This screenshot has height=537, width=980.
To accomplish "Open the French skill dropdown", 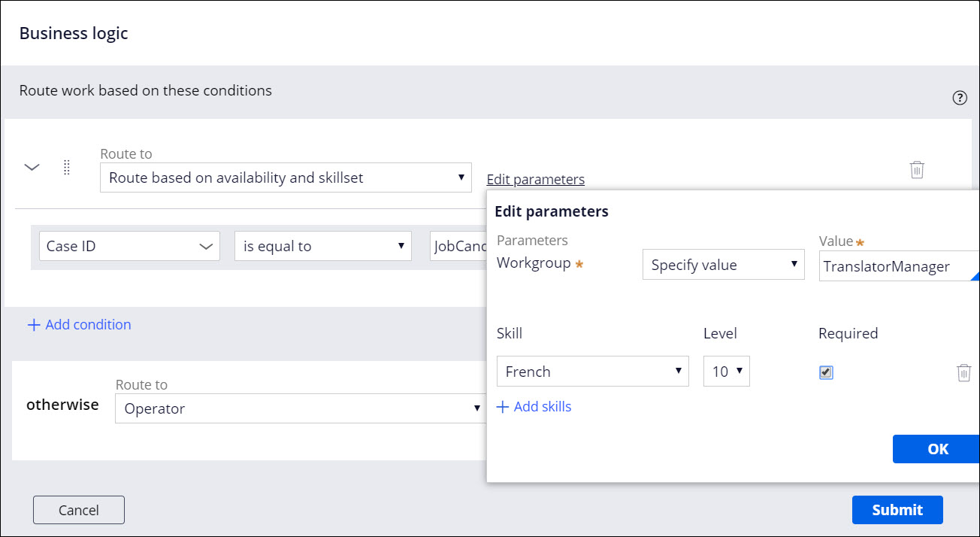I will pyautogui.click(x=592, y=372).
